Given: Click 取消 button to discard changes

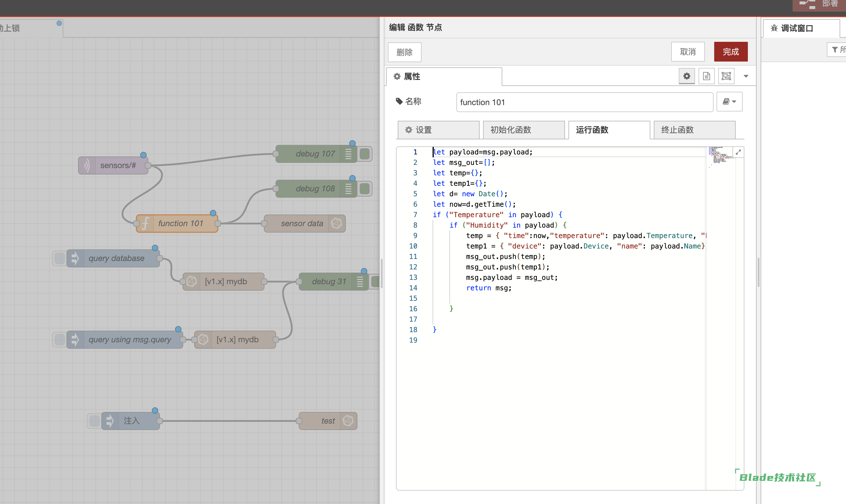Looking at the screenshot, I should click(x=689, y=52).
